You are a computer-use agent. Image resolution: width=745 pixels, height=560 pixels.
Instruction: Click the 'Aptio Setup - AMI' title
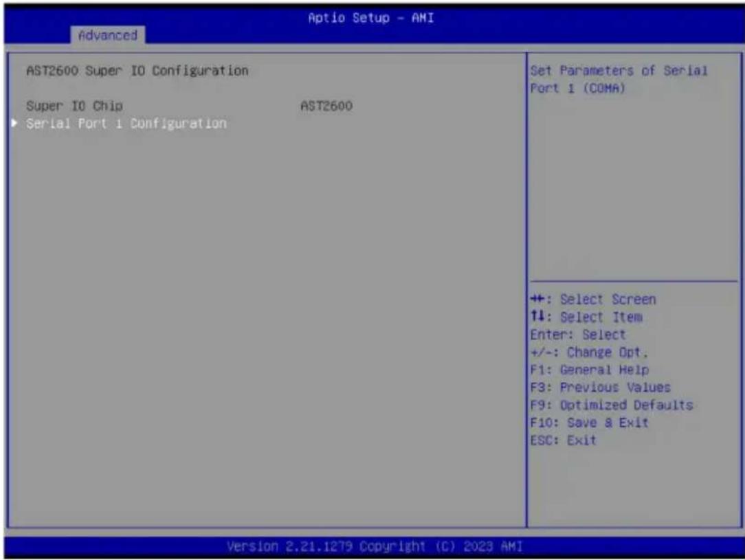(371, 18)
